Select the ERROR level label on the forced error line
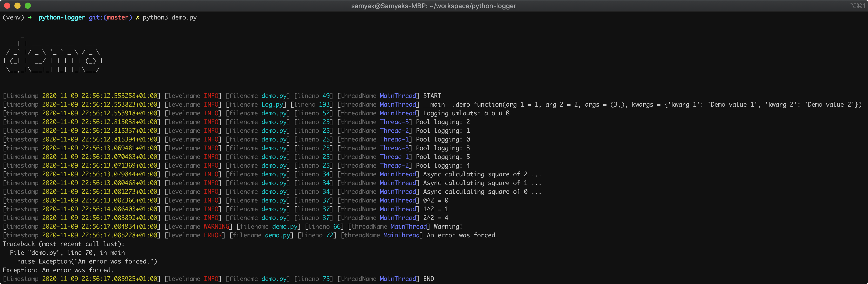 click(214, 235)
